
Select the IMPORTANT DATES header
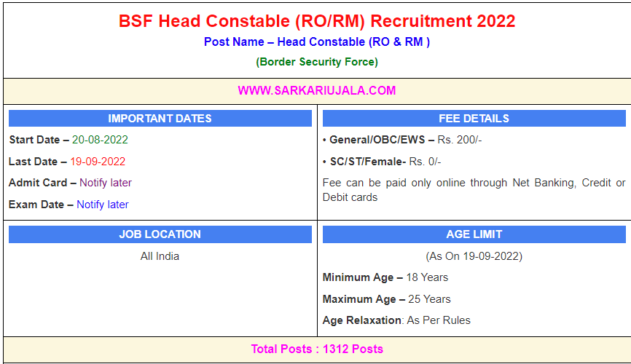pyautogui.click(x=160, y=119)
